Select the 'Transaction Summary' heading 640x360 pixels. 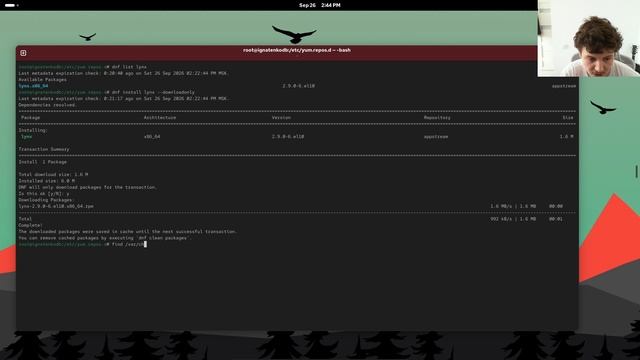(44, 149)
